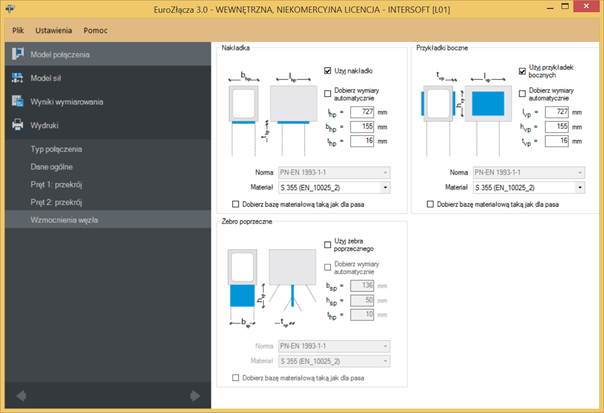
Task: Open the Pomoc menu
Action: click(x=96, y=30)
